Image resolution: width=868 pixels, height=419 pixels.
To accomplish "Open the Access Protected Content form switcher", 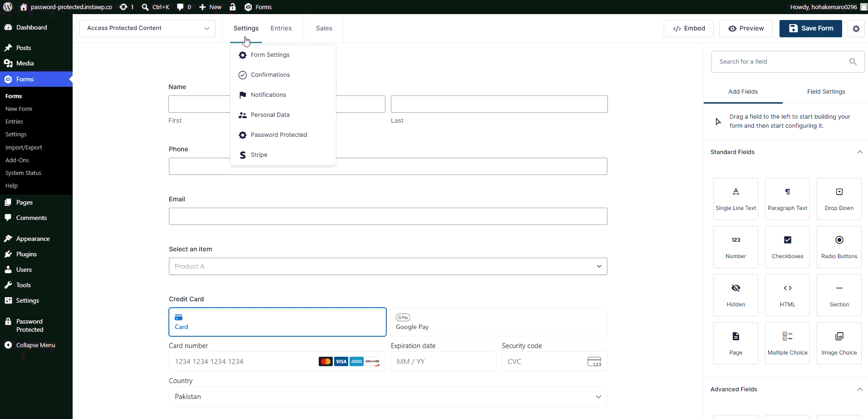I will (x=148, y=28).
